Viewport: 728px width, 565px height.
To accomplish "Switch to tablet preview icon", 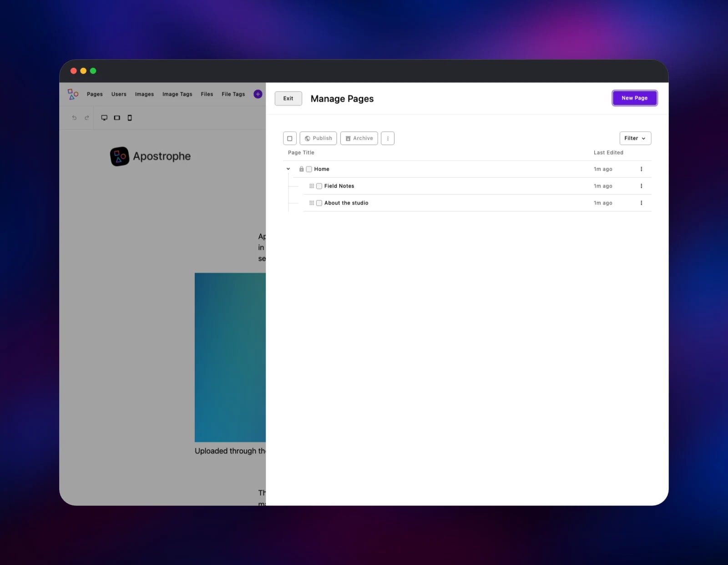I will [117, 118].
